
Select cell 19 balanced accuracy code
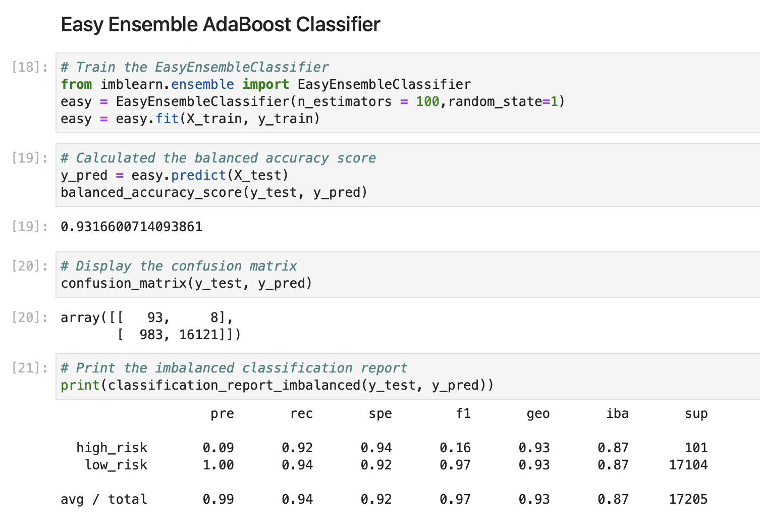click(408, 175)
